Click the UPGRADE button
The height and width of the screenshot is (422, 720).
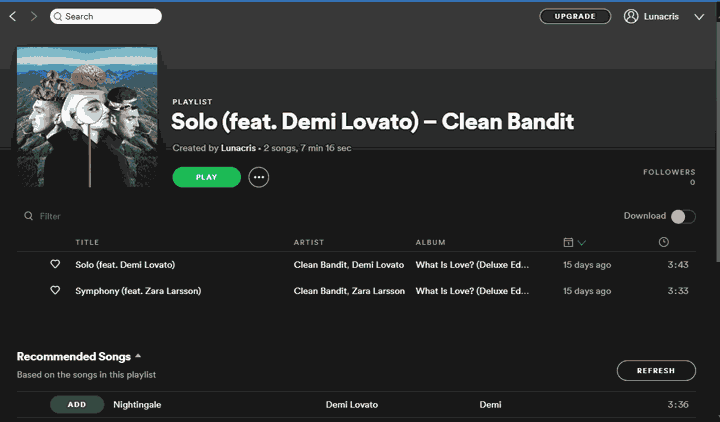click(575, 16)
